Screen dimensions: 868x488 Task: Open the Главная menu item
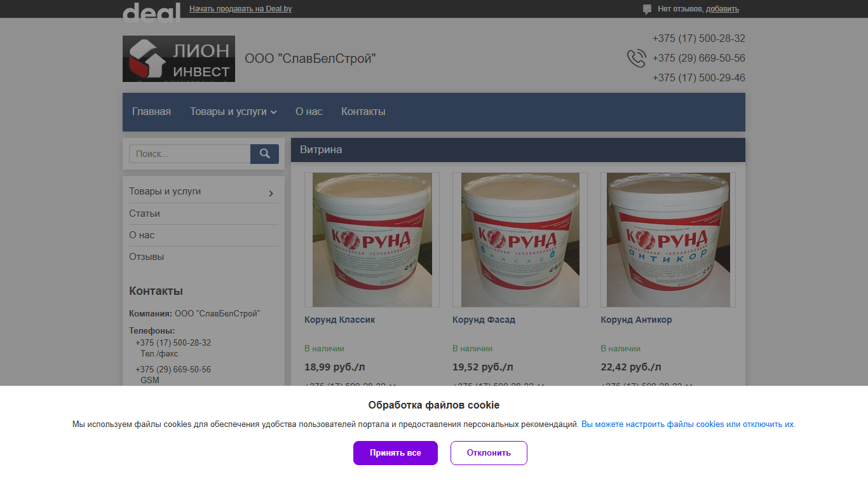click(x=151, y=112)
